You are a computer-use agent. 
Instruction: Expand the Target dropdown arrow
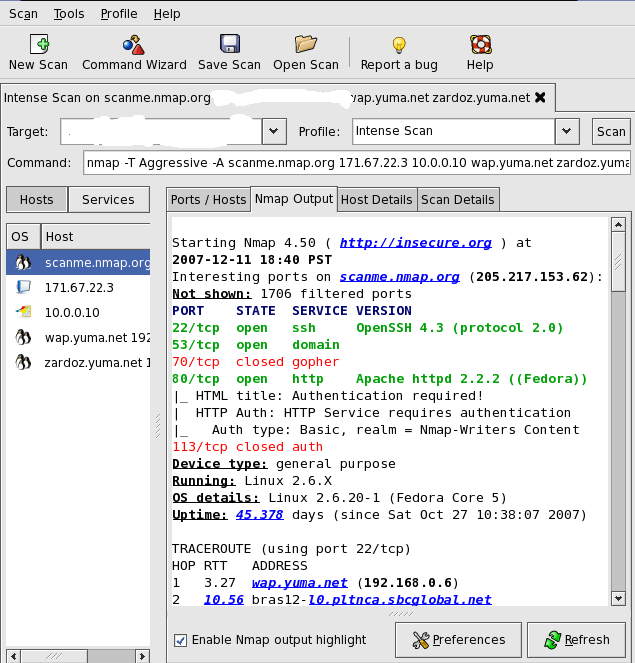click(x=274, y=132)
